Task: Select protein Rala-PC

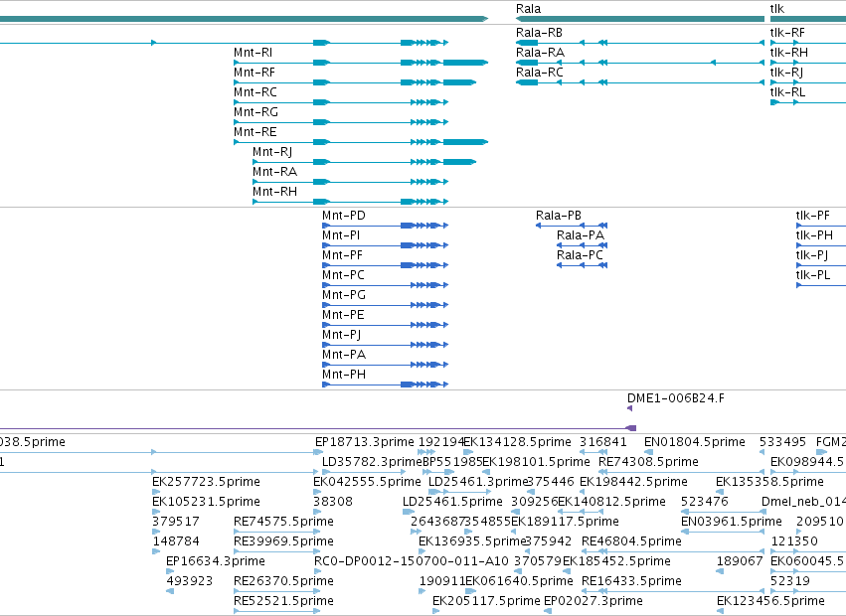Action: 580,255
